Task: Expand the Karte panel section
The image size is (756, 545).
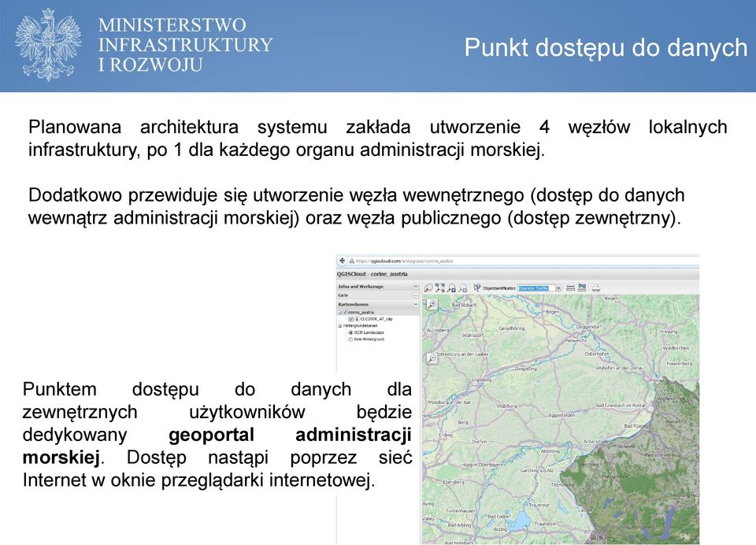Action: coord(416,295)
